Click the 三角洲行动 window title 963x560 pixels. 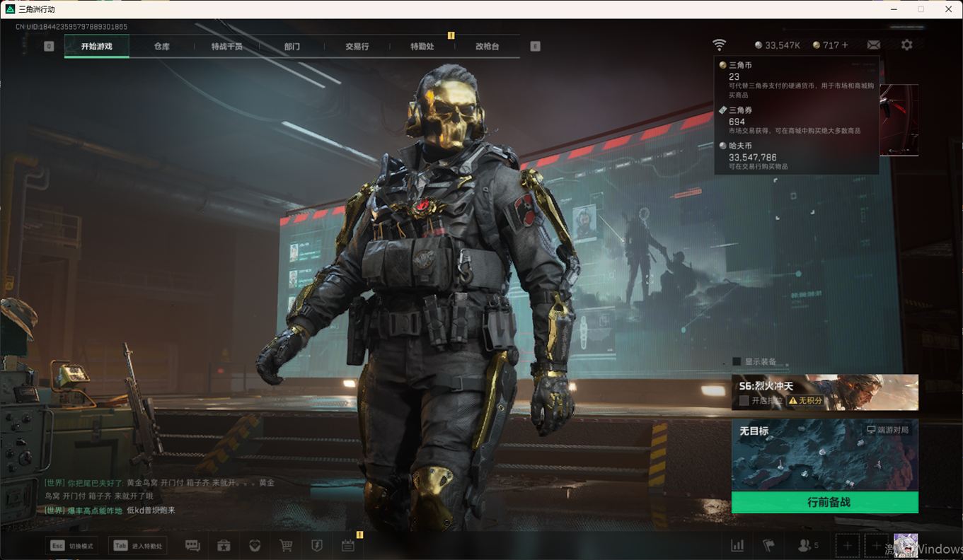[x=37, y=9]
